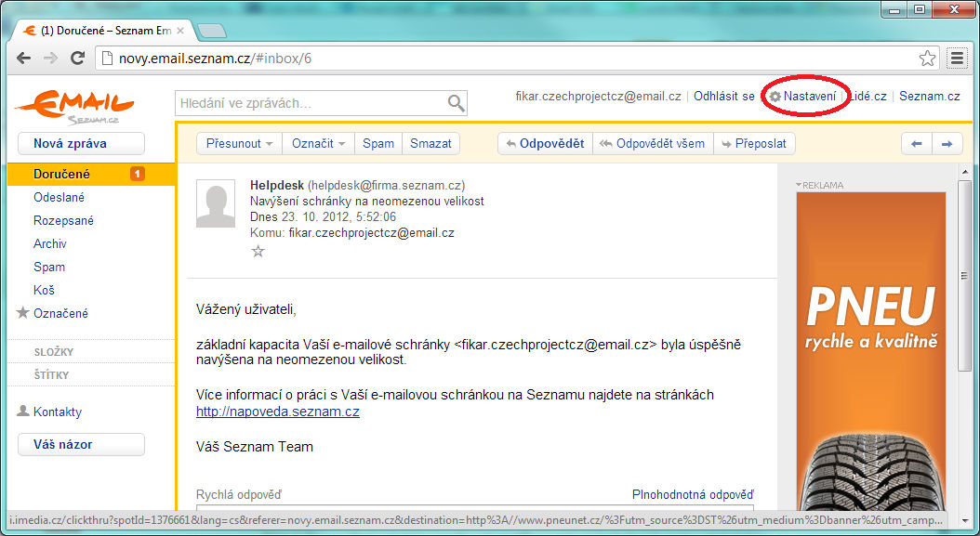Bookmark this page with the star icon

[928, 59]
